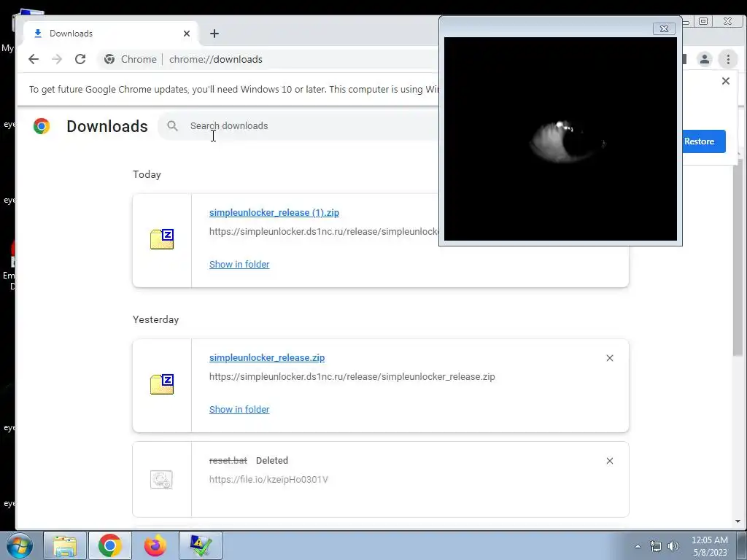Click the Today section heading
The image size is (747, 560).
pos(147,174)
